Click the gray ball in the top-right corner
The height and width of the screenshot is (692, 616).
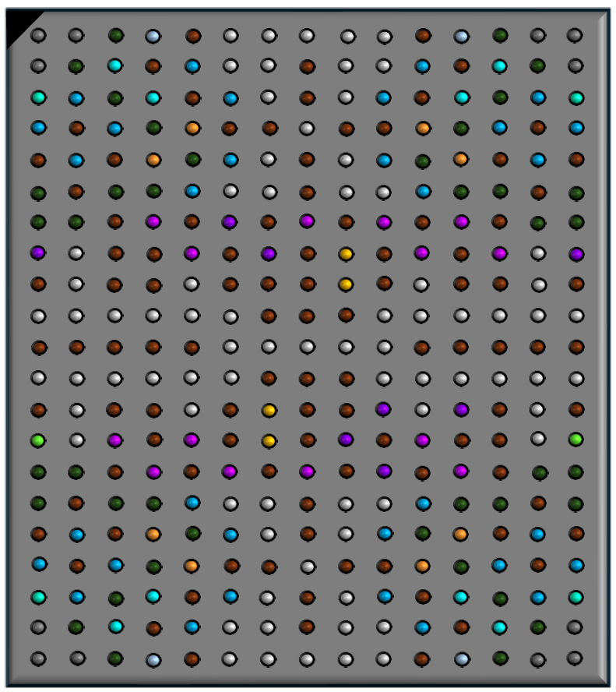(x=575, y=35)
